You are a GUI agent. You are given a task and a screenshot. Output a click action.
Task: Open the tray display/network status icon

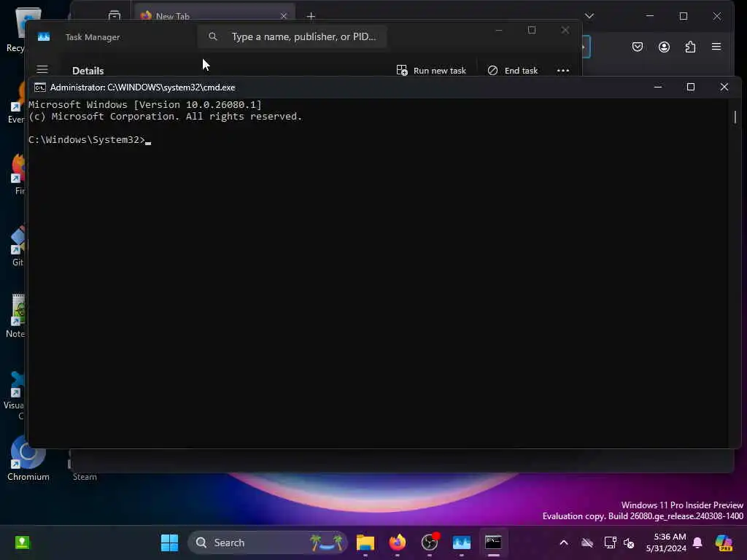click(x=610, y=542)
